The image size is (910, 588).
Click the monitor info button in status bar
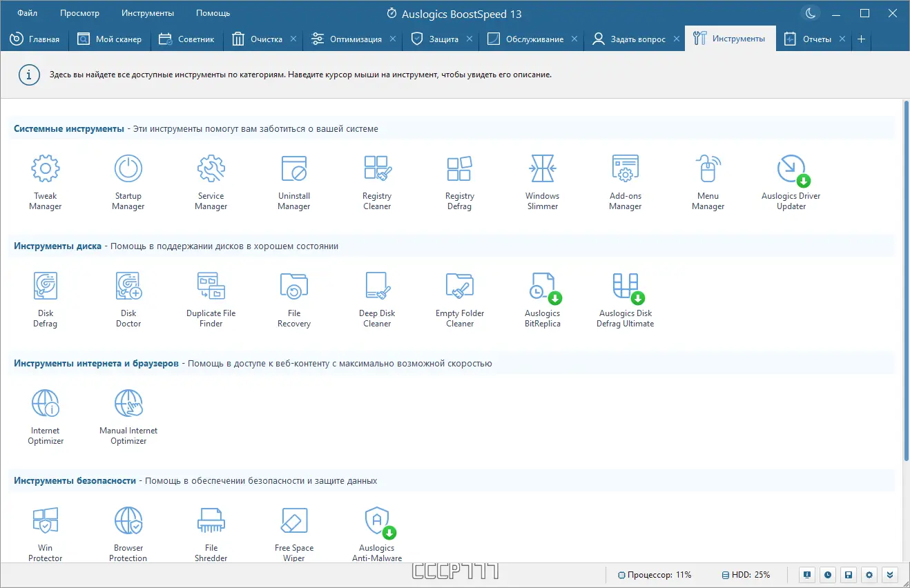pyautogui.click(x=806, y=574)
